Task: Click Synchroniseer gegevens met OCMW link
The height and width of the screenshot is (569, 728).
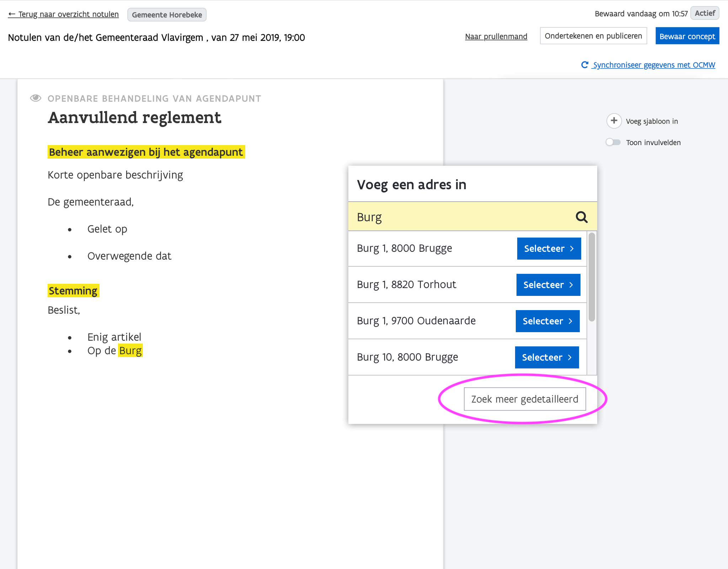Action: coord(654,65)
